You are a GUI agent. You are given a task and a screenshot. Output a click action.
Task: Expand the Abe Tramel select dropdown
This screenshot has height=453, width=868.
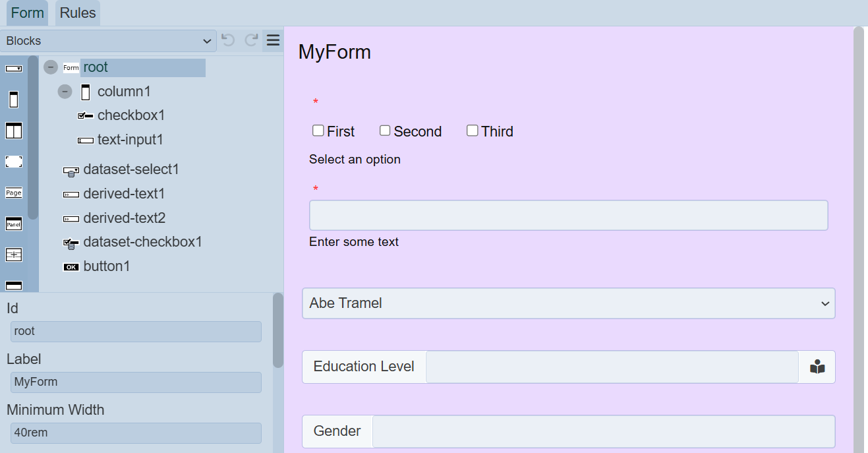click(568, 303)
